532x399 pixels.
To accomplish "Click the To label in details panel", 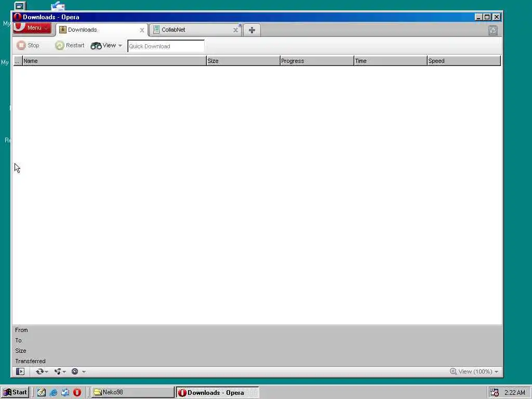I will click(18, 340).
